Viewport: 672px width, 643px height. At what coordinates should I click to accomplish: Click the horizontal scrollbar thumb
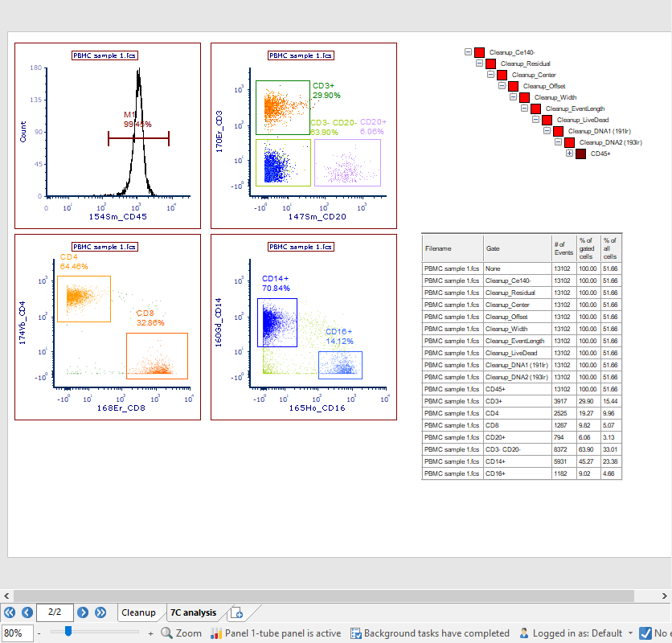(324, 596)
